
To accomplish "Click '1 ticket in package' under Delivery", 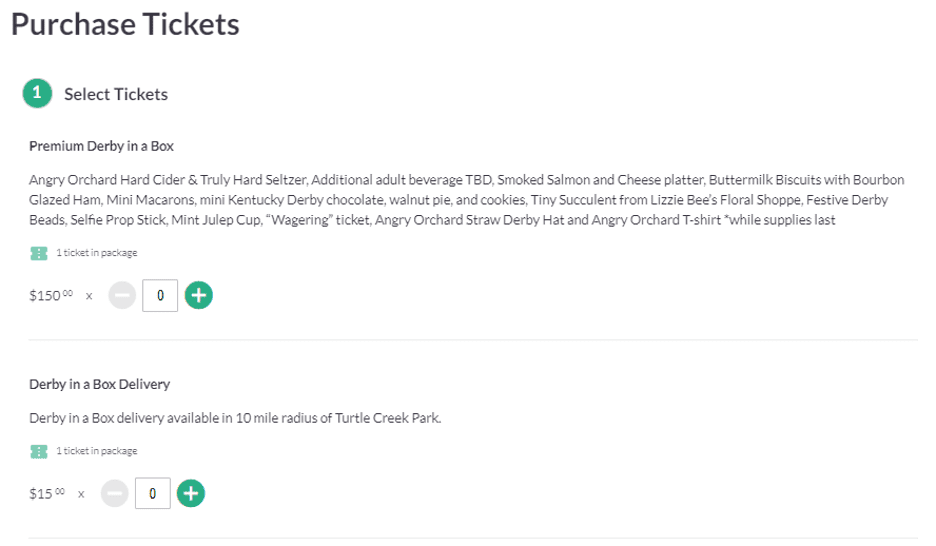I will (x=97, y=451).
